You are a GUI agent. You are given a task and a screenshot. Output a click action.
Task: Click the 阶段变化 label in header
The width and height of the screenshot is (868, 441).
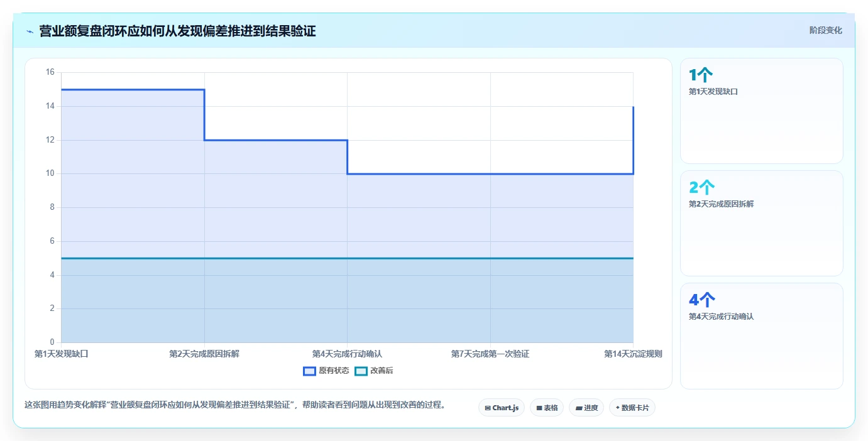point(825,30)
